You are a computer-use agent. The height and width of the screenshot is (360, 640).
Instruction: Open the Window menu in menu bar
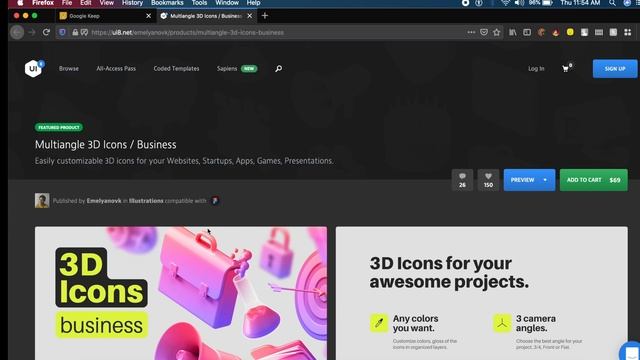[x=227, y=3]
